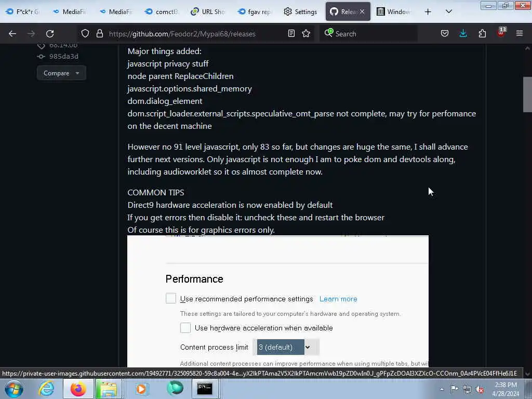This screenshot has height=399, width=532.
Task: Open uBlock extension icon with badge 13
Action: click(501, 33)
